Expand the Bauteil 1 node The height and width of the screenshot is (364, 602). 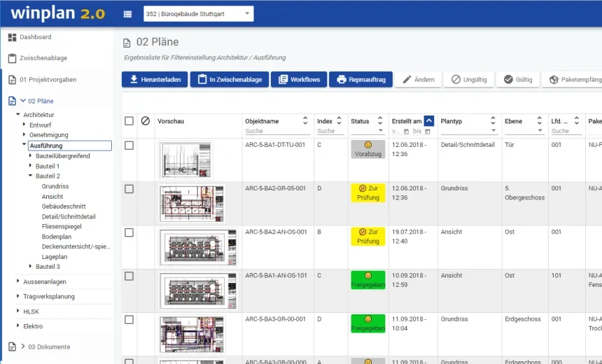pos(30,165)
